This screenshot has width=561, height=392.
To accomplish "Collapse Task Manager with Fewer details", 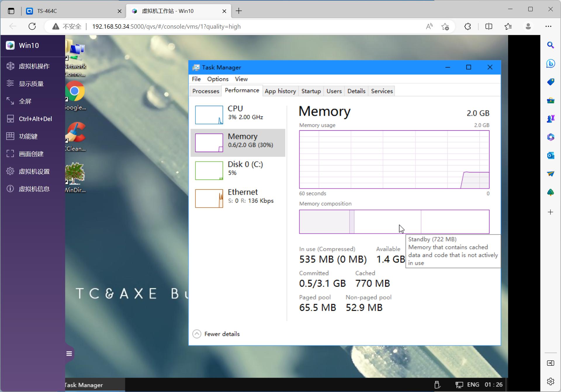I will click(216, 334).
